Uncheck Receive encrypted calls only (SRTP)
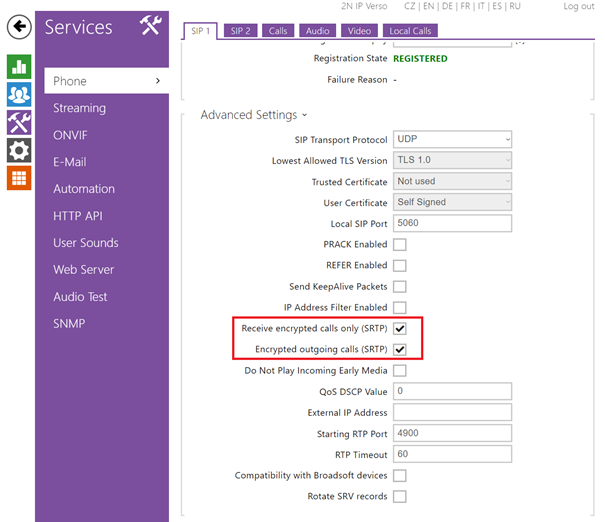Image resolution: width=605 pixels, height=522 pixels. 400,329
